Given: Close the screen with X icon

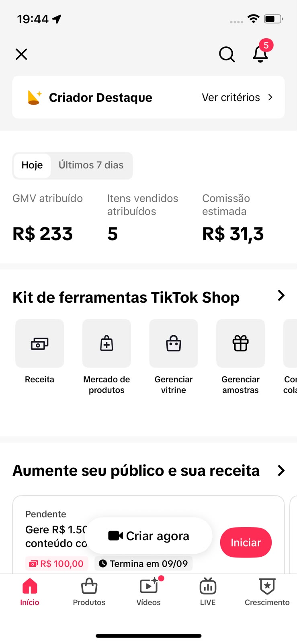Looking at the screenshot, I should coord(21,54).
